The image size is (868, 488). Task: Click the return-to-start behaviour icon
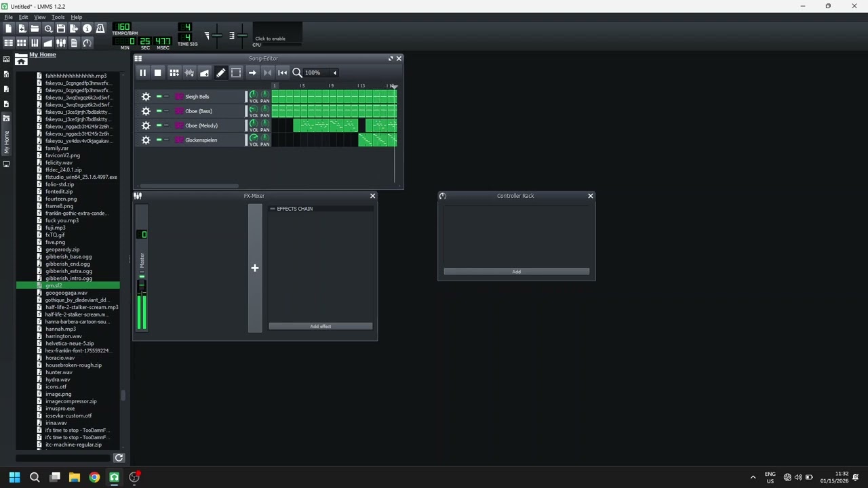click(282, 73)
